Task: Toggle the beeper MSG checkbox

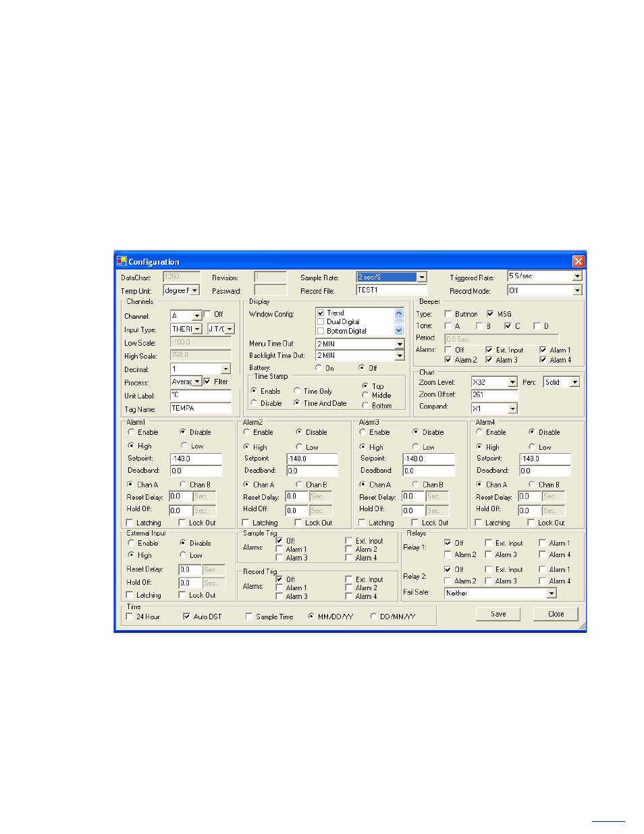Action: click(490, 314)
